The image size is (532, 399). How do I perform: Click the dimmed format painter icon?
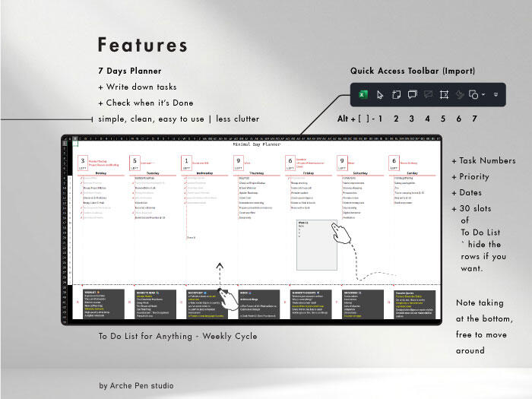(x=460, y=95)
